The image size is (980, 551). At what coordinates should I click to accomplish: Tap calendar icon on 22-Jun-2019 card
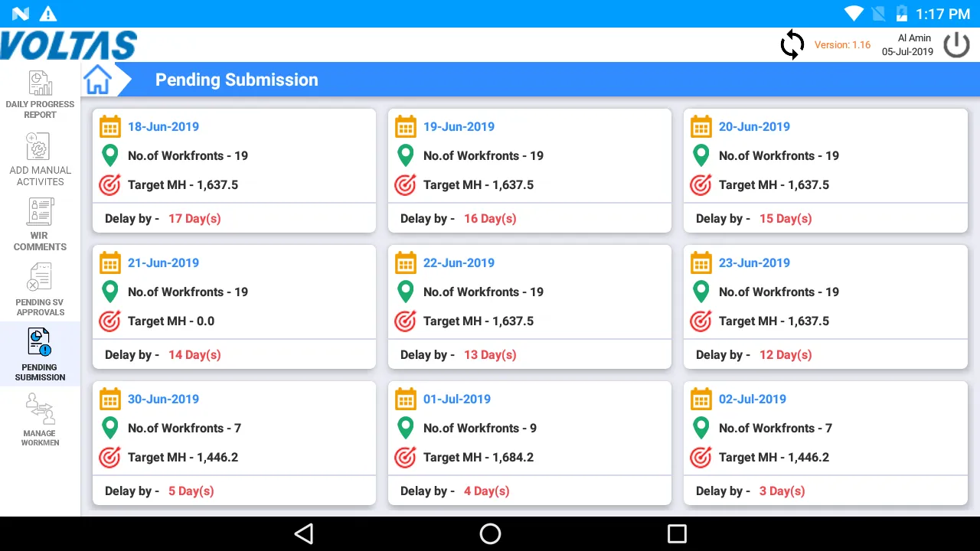click(406, 263)
